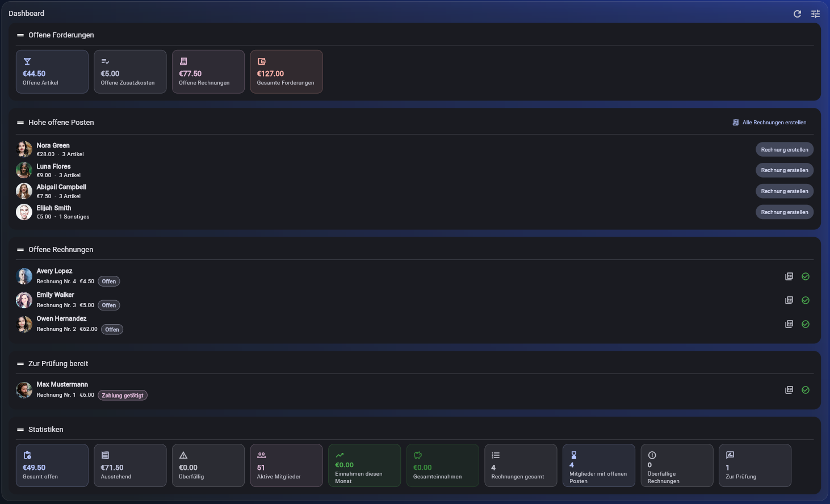Click list icon on Ausstehend card

tap(105, 455)
